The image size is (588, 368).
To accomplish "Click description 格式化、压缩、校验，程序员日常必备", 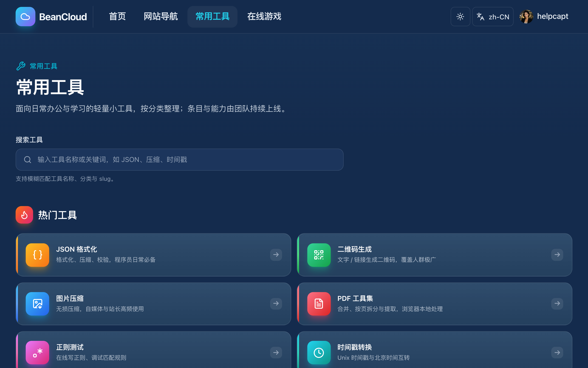I will pyautogui.click(x=106, y=260).
